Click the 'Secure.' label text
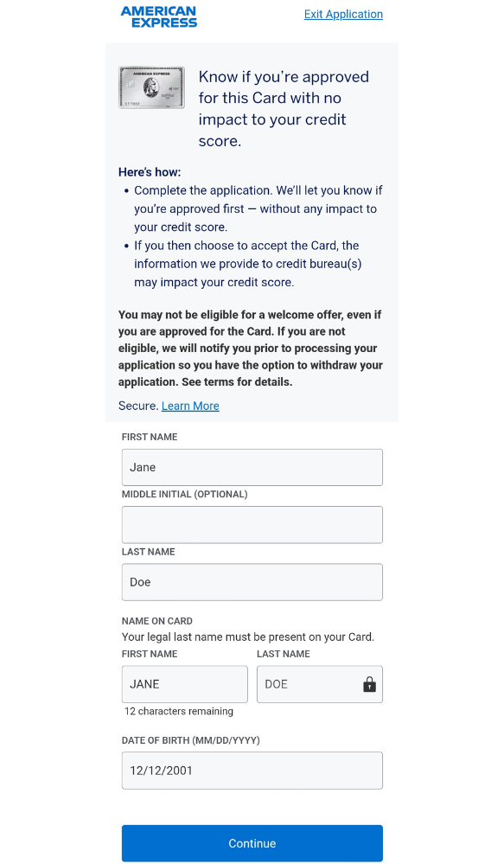The image size is (504, 864). 138,406
